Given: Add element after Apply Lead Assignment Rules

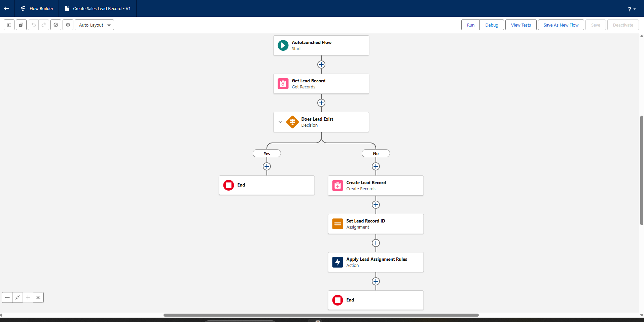Looking at the screenshot, I should pos(376,281).
